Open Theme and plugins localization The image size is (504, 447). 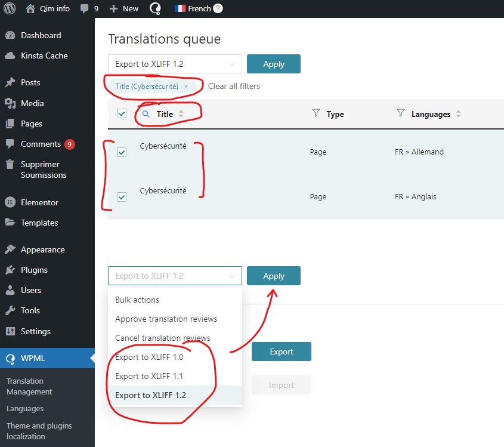[x=39, y=431]
